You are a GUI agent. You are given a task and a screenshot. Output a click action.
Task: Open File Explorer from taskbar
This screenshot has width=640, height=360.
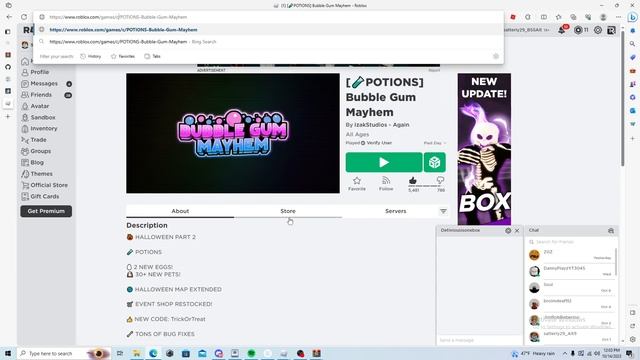pyautogui.click(x=136, y=353)
